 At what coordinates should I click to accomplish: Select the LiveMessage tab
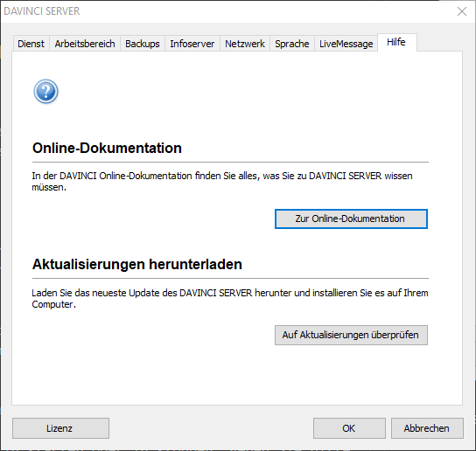(x=346, y=44)
